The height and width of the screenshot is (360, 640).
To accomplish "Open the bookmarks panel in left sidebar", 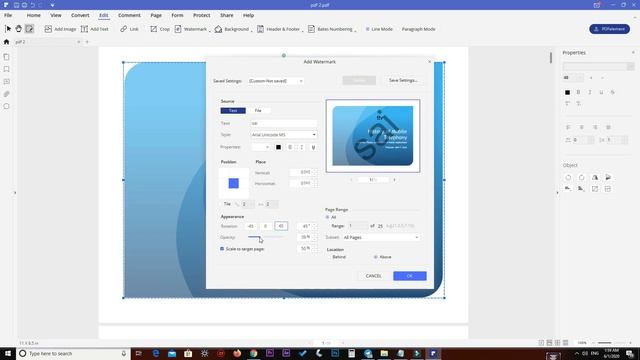I will [6, 69].
